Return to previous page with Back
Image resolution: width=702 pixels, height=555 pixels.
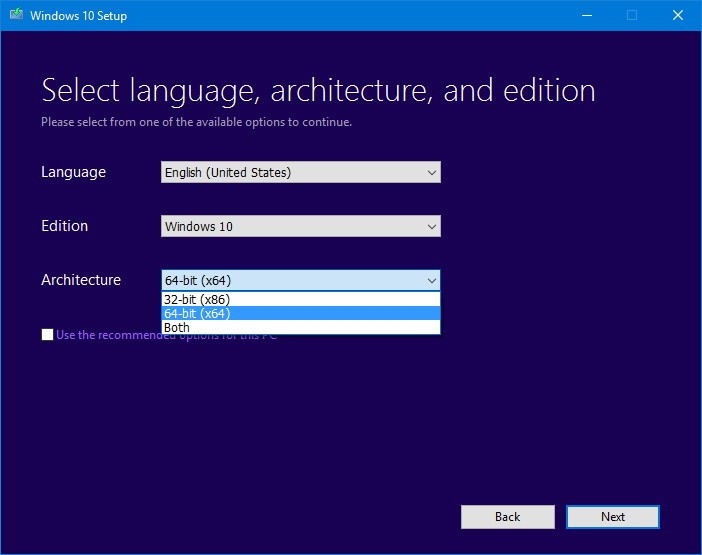pos(508,517)
